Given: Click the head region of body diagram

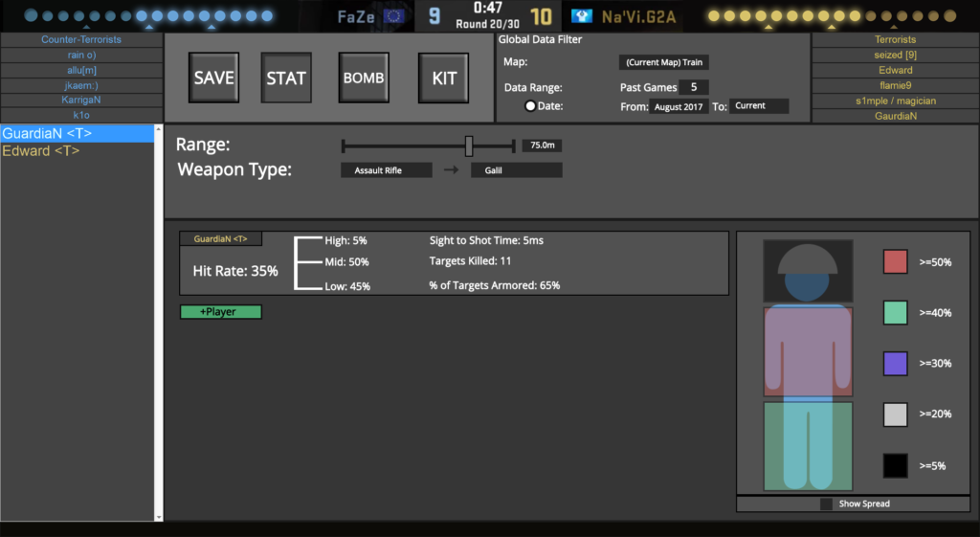Looking at the screenshot, I should tap(808, 272).
